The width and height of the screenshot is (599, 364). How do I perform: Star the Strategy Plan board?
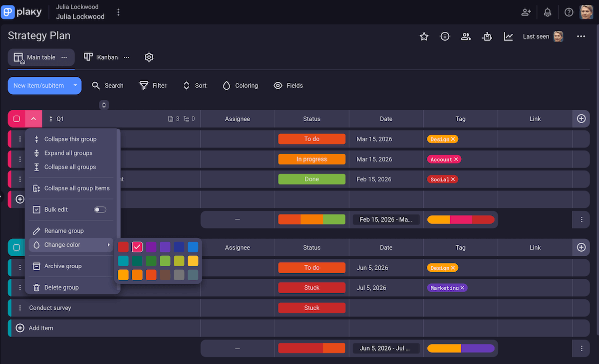pos(424,36)
